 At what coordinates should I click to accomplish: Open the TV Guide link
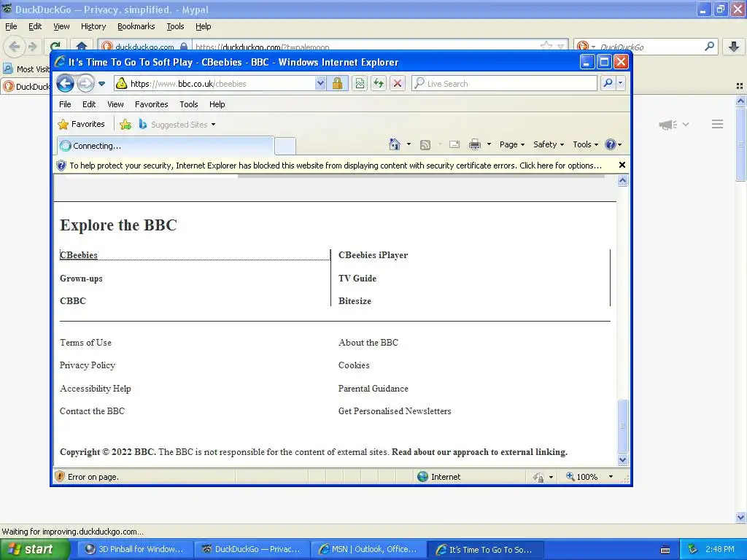(357, 279)
